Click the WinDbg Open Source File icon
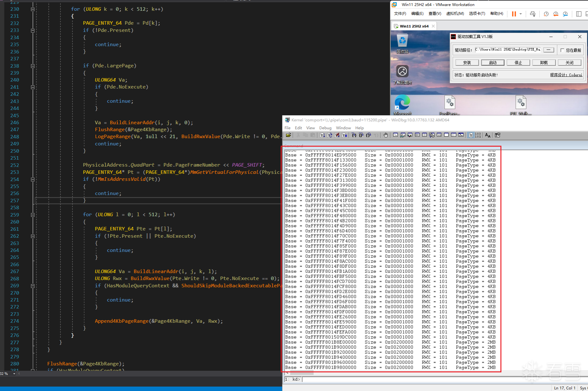Viewport: 588px width, 391px height. click(288, 135)
